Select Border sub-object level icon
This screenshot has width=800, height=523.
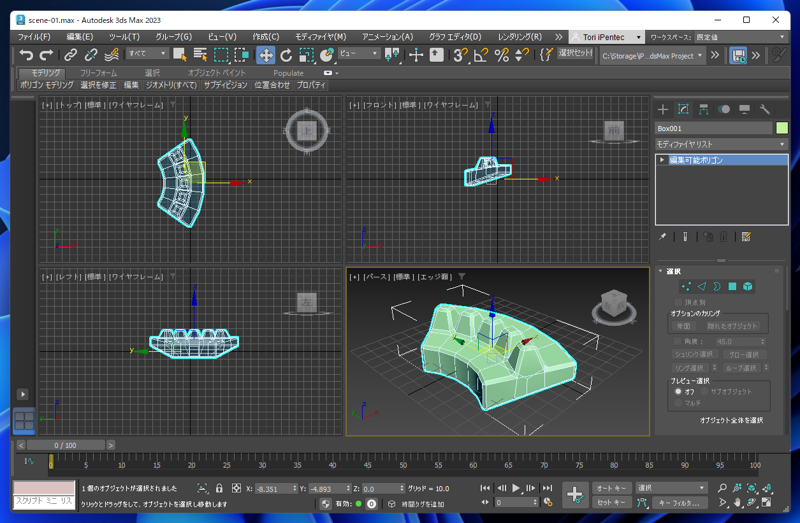point(717,286)
